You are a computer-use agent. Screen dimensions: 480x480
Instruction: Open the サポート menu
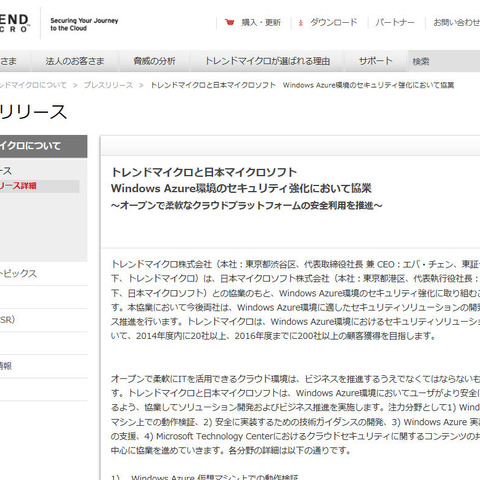click(376, 61)
